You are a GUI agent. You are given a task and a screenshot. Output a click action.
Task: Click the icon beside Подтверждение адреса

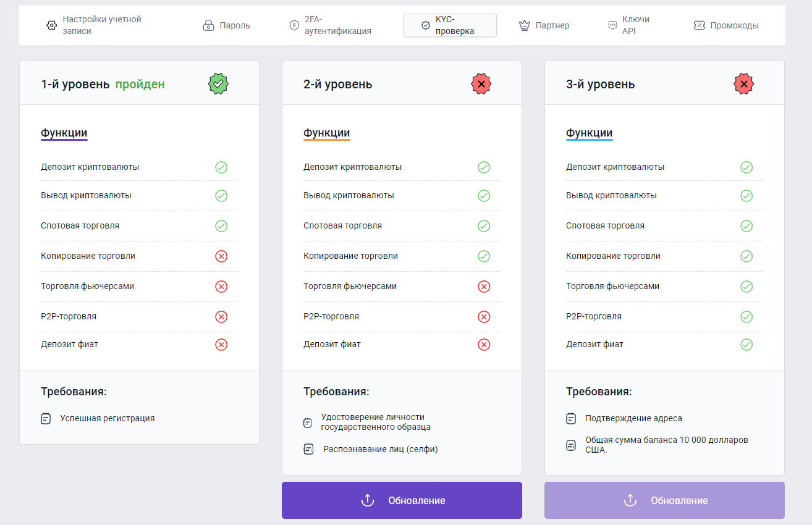click(x=571, y=419)
